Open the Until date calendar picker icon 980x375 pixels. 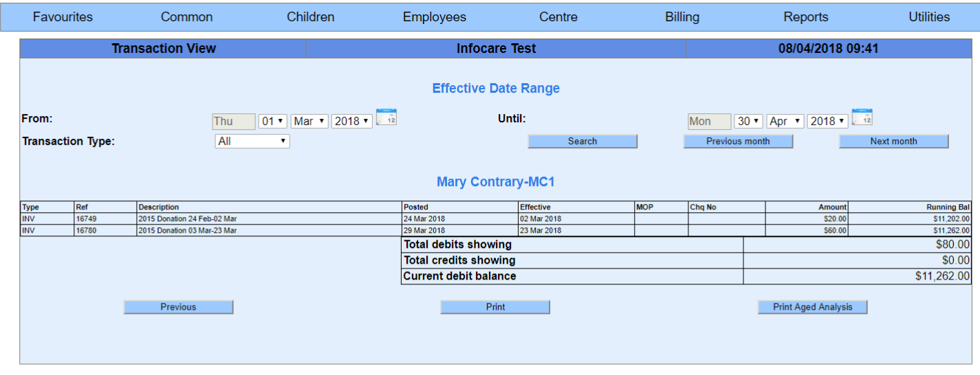(x=862, y=117)
